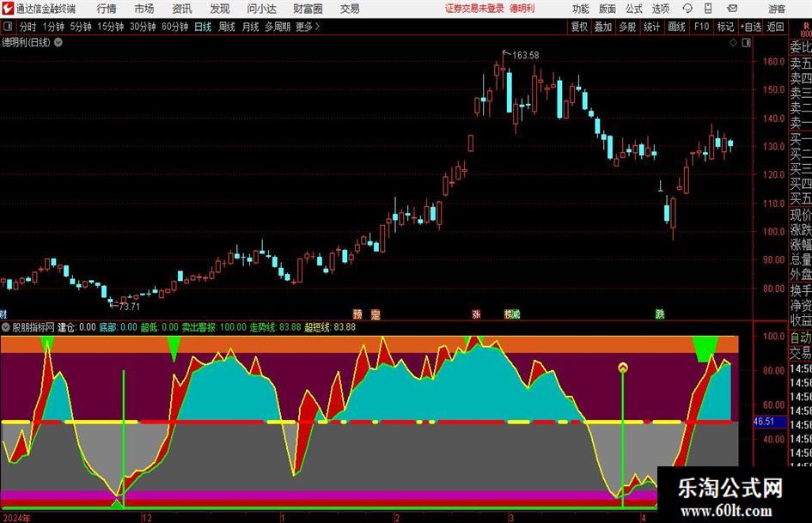Click the 证券交易未登录 login link
The width and height of the screenshot is (812, 523).
pos(474,9)
